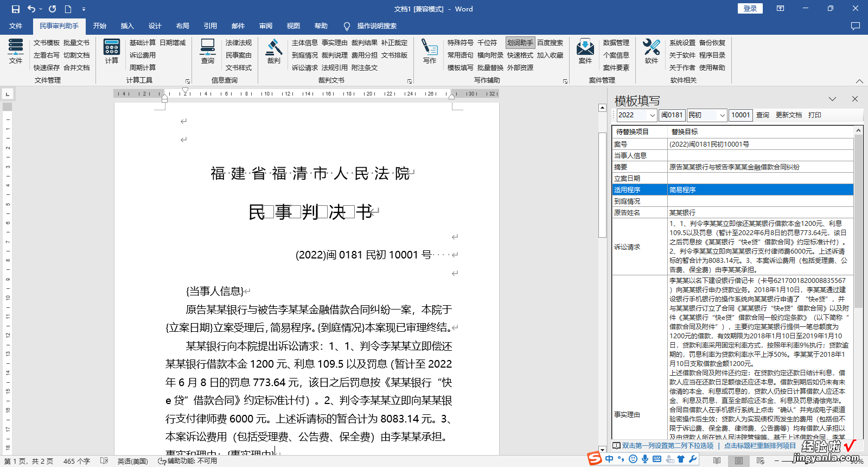Click the document vertical scrollbar up arrow
This screenshot has height=467, width=868.
point(602,108)
